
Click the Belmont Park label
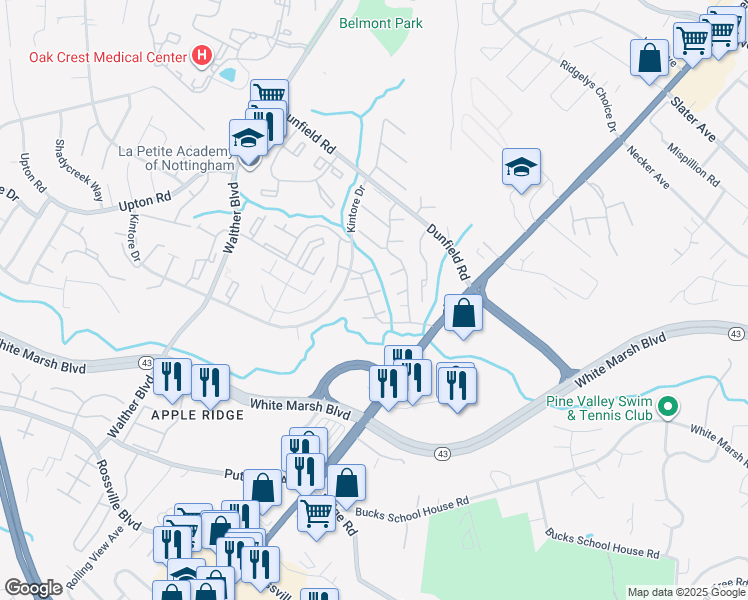click(381, 23)
